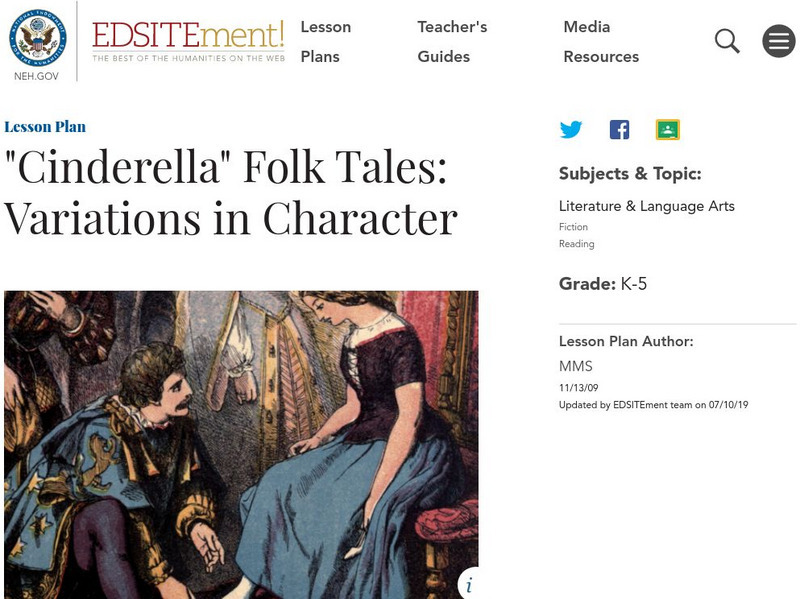
Task: Follow the Lesson Plan breadcrumb link
Action: point(45,127)
